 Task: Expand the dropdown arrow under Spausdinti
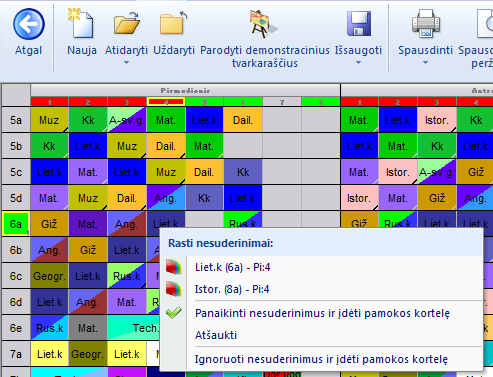(x=425, y=62)
